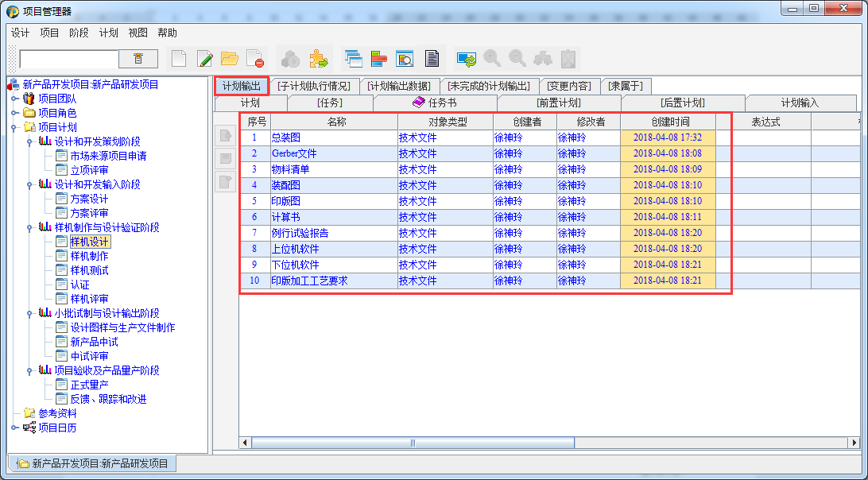Collapse the 项目计划 tree node
This screenshot has height=480, width=868.
pos(14,127)
